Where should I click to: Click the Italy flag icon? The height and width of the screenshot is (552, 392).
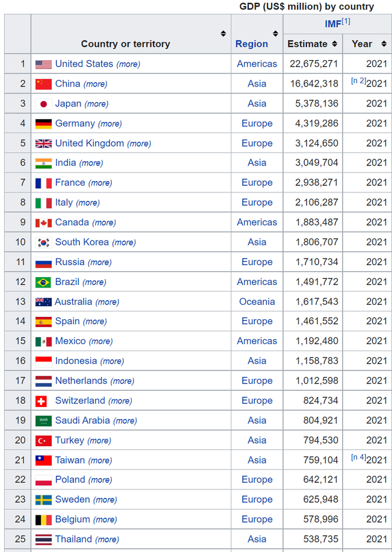44,203
